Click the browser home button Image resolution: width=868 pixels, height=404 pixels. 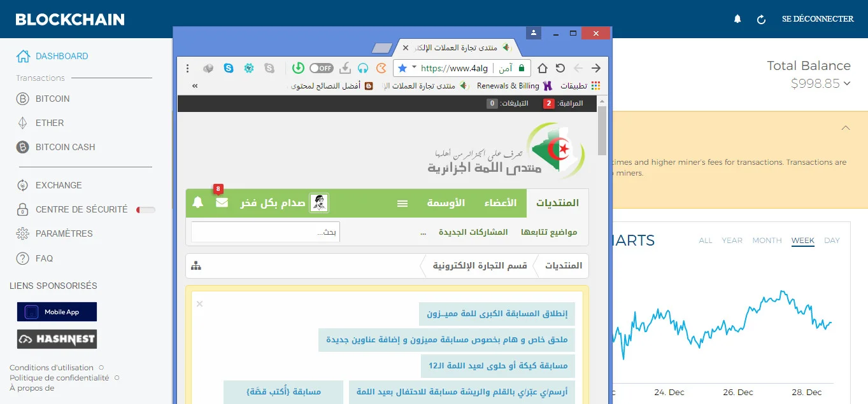click(x=543, y=68)
